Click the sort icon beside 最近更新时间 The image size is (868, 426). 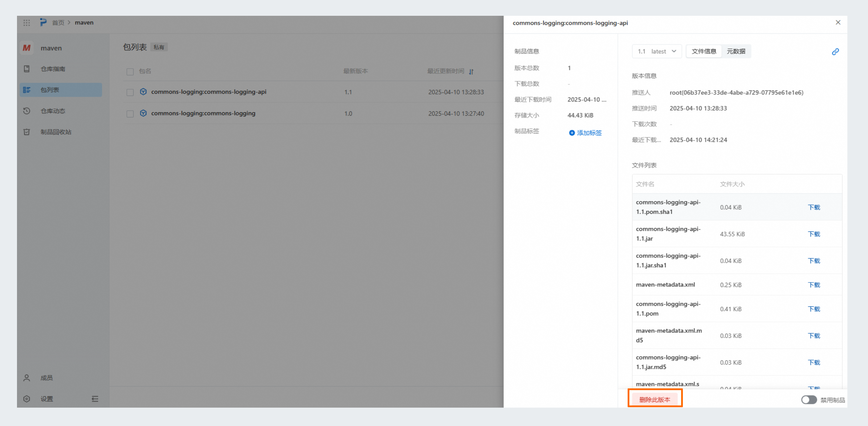click(x=471, y=71)
